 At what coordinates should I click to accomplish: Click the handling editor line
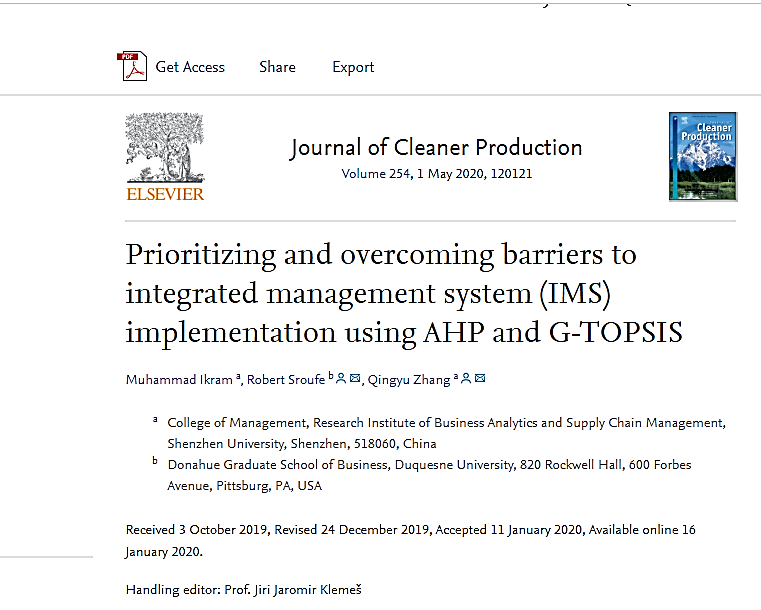[x=243, y=590]
